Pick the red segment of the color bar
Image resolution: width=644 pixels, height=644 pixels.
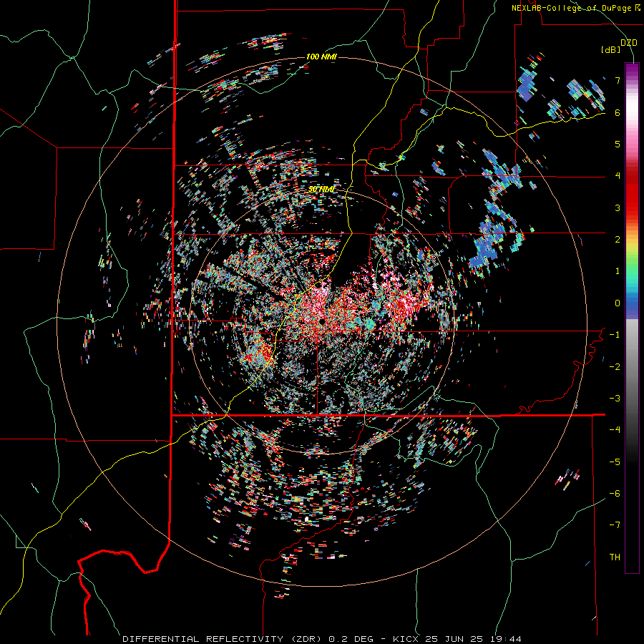[632, 193]
